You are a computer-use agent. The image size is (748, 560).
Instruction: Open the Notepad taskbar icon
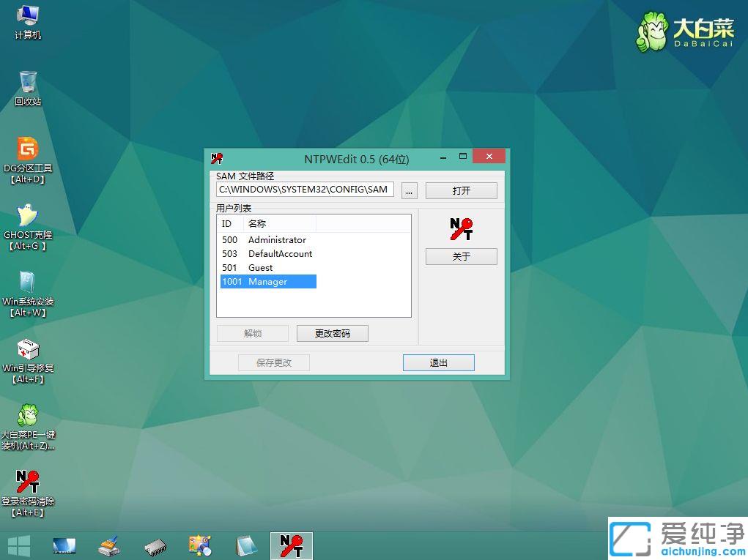(245, 545)
